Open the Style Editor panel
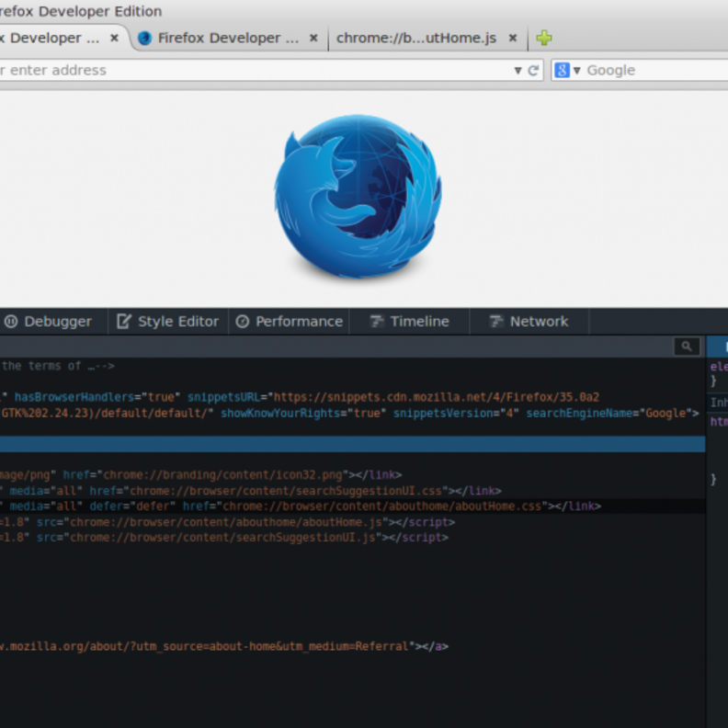The image size is (728, 728). (168, 322)
